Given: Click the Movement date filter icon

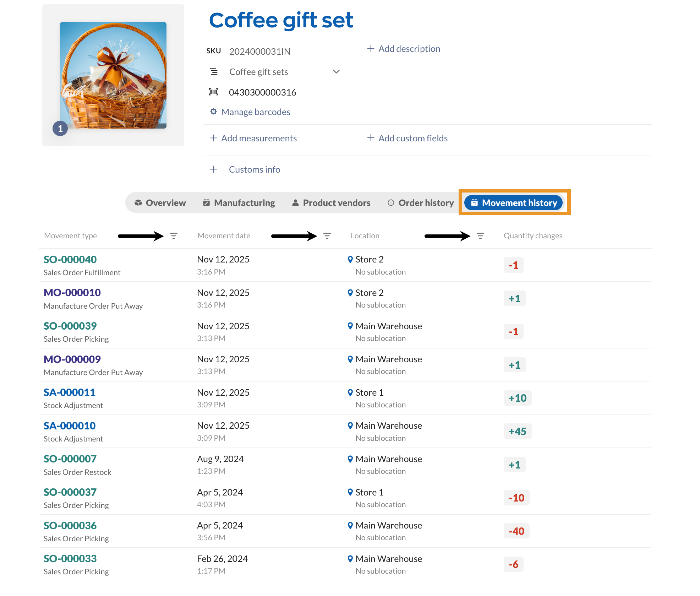Looking at the screenshot, I should [327, 236].
